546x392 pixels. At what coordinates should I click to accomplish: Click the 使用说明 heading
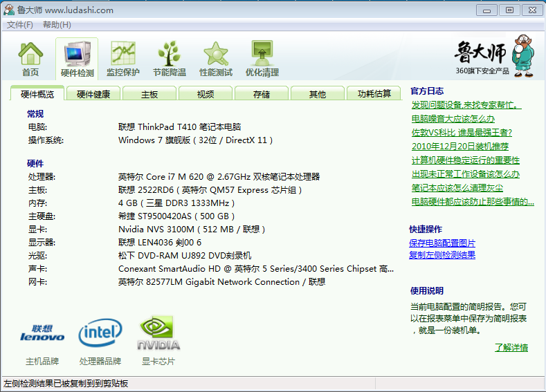pyautogui.click(x=427, y=291)
